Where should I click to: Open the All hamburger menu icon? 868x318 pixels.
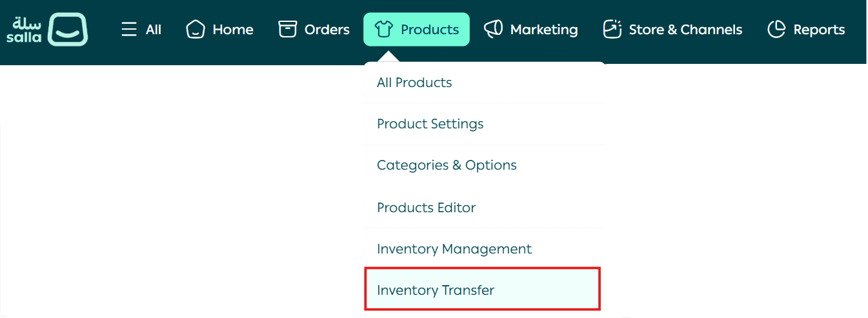[x=129, y=30]
